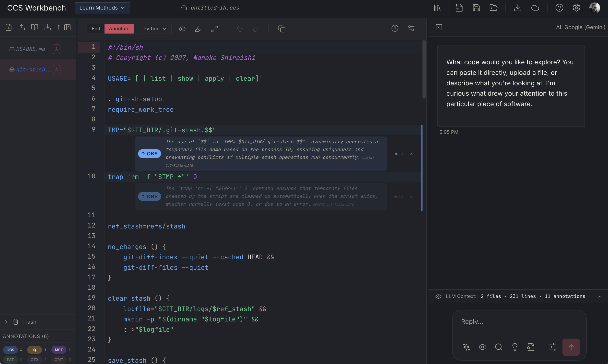Open the cloud sync icon

click(x=535, y=8)
